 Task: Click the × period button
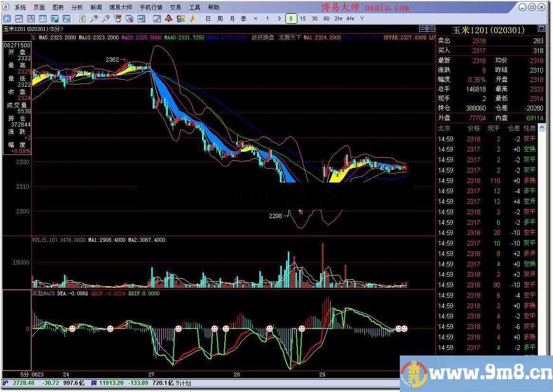255,18
